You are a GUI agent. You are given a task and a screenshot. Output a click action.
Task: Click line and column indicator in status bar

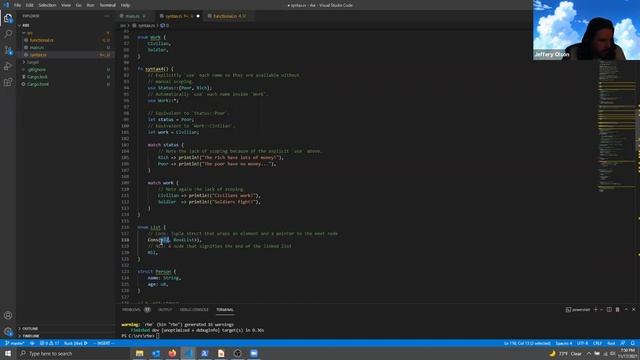pos(527,343)
